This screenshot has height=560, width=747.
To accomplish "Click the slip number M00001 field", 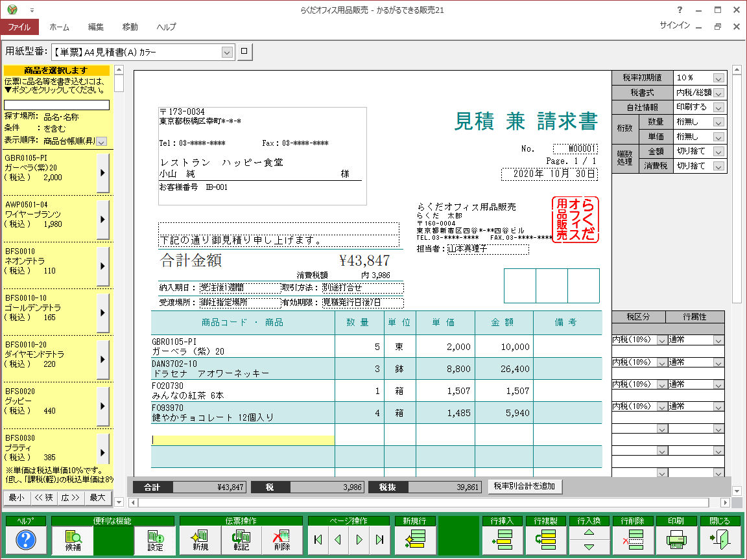I will coord(575,148).
